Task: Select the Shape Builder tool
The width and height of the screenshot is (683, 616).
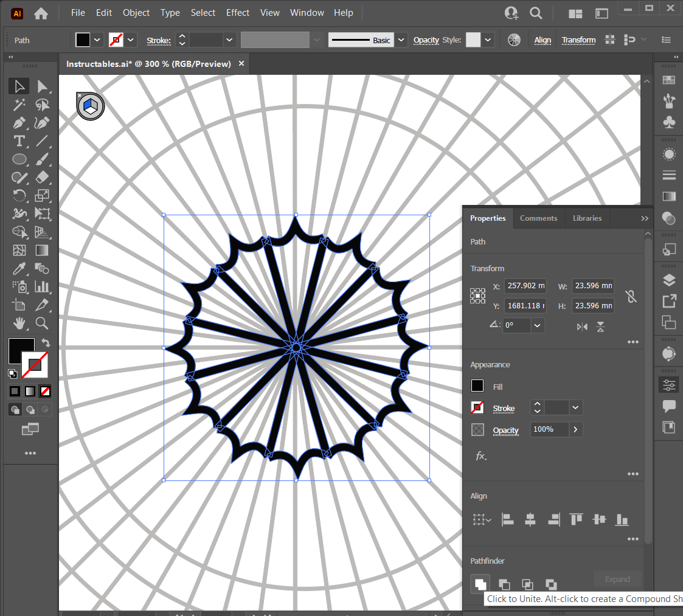Action: 19,232
